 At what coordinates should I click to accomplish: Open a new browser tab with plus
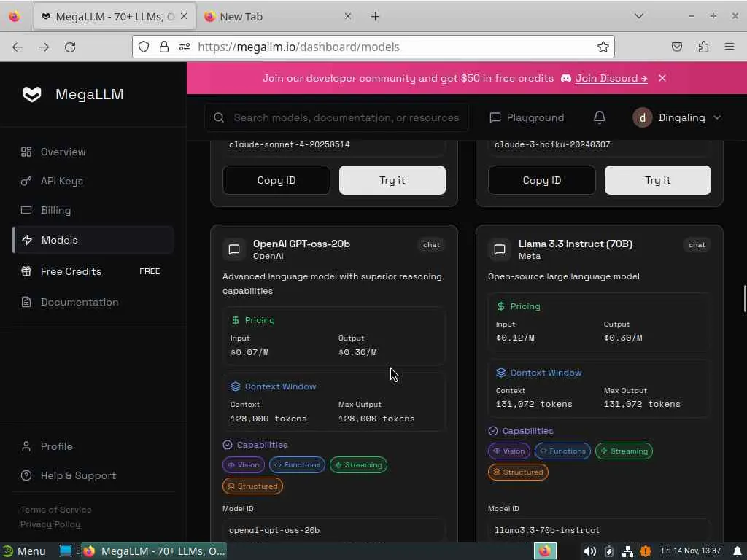[376, 16]
